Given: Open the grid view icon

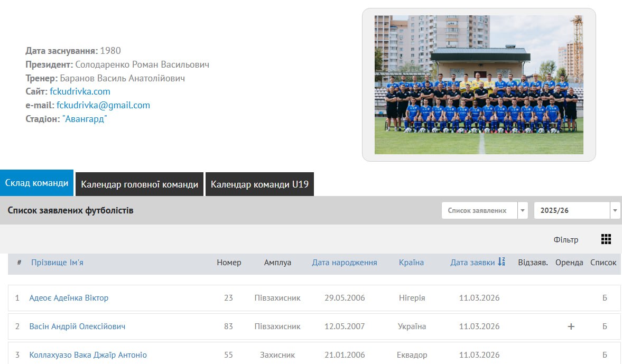Looking at the screenshot, I should pos(606,239).
